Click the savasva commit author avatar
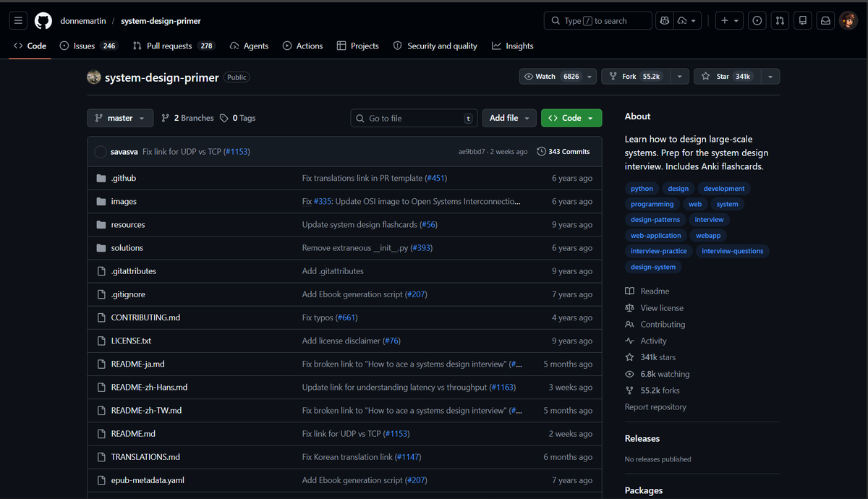Screen dimensions: 868x499 [101, 152]
